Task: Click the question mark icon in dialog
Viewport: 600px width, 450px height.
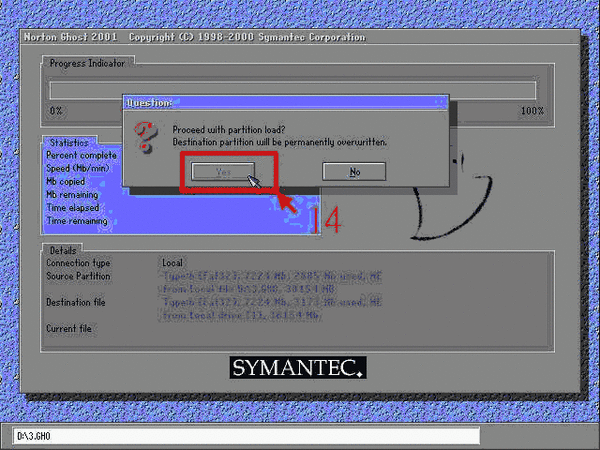Action: click(146, 137)
